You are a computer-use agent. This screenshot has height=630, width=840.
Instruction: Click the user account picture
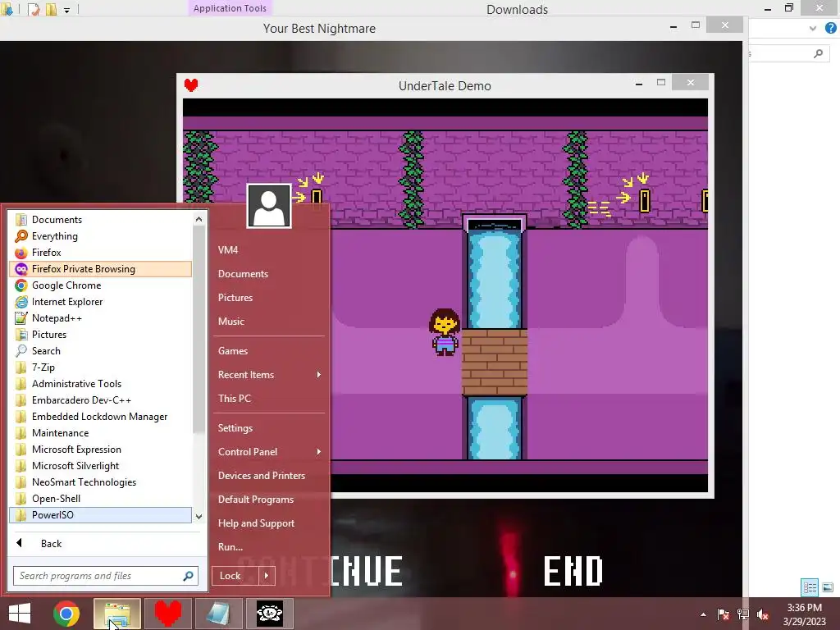click(269, 206)
